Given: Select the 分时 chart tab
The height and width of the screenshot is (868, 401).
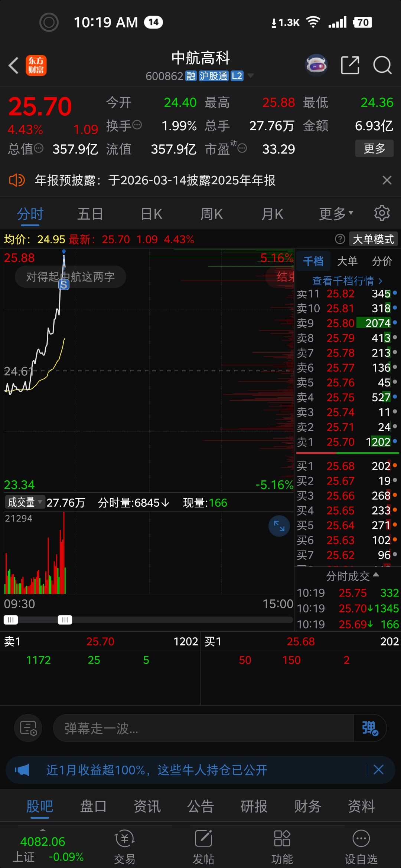Looking at the screenshot, I should tap(30, 214).
